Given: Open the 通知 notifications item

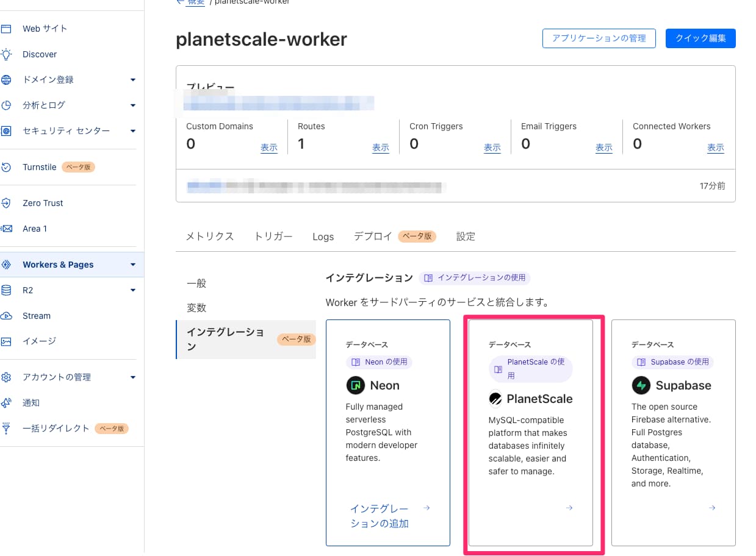Looking at the screenshot, I should click(31, 402).
